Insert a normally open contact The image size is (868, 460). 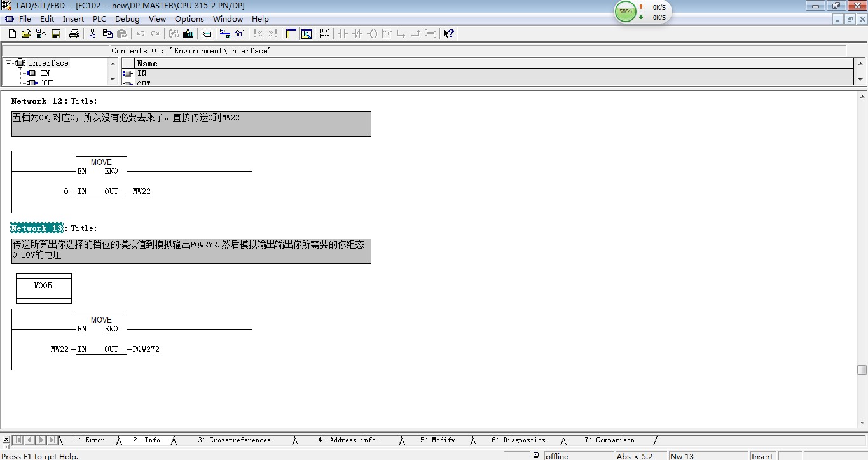click(x=343, y=34)
